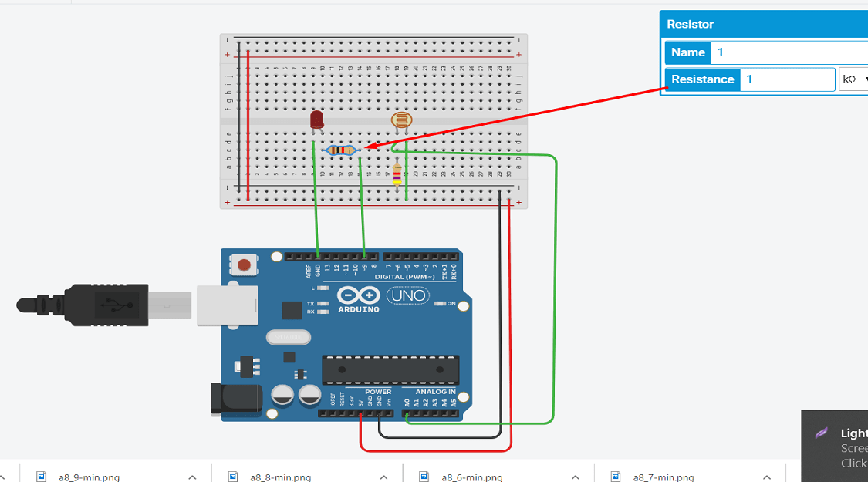
Task: Select the horizontal 1 kΩ resistor
Action: (x=340, y=150)
